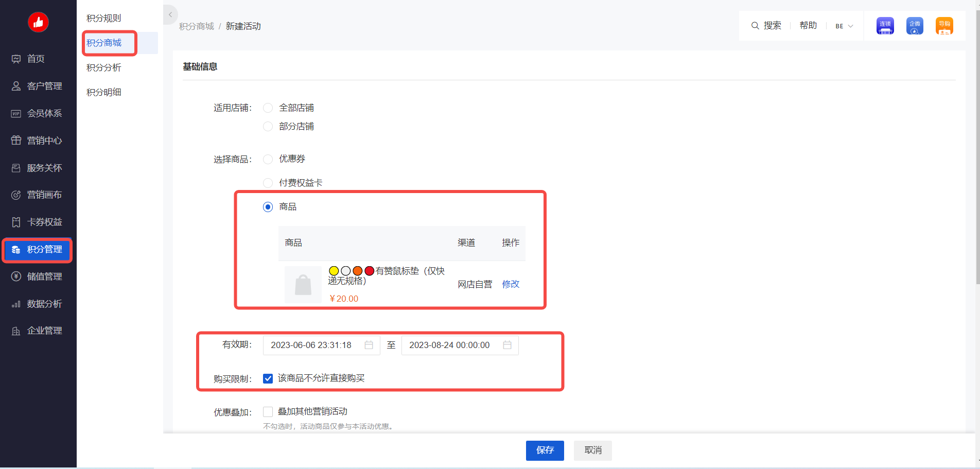Open calendar icon for end date
This screenshot has width=980, height=469.
[507, 345]
